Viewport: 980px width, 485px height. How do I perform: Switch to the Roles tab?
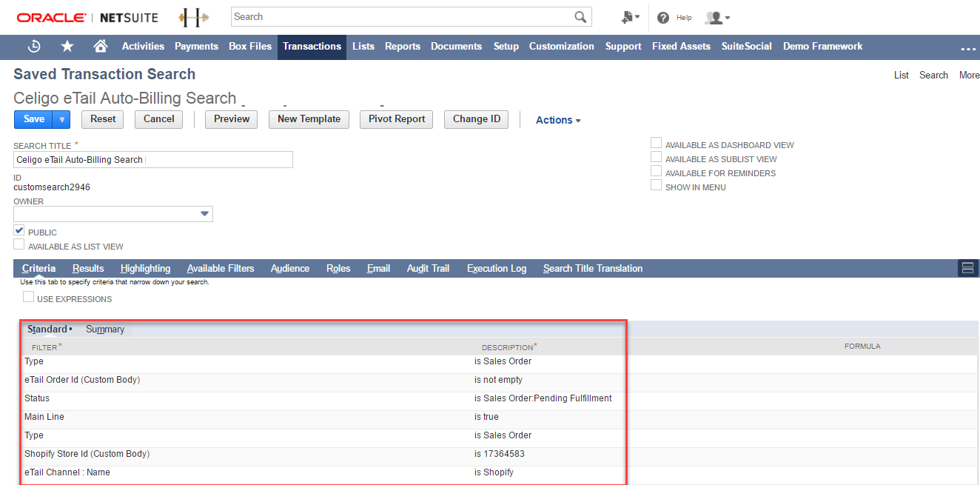pyautogui.click(x=338, y=268)
